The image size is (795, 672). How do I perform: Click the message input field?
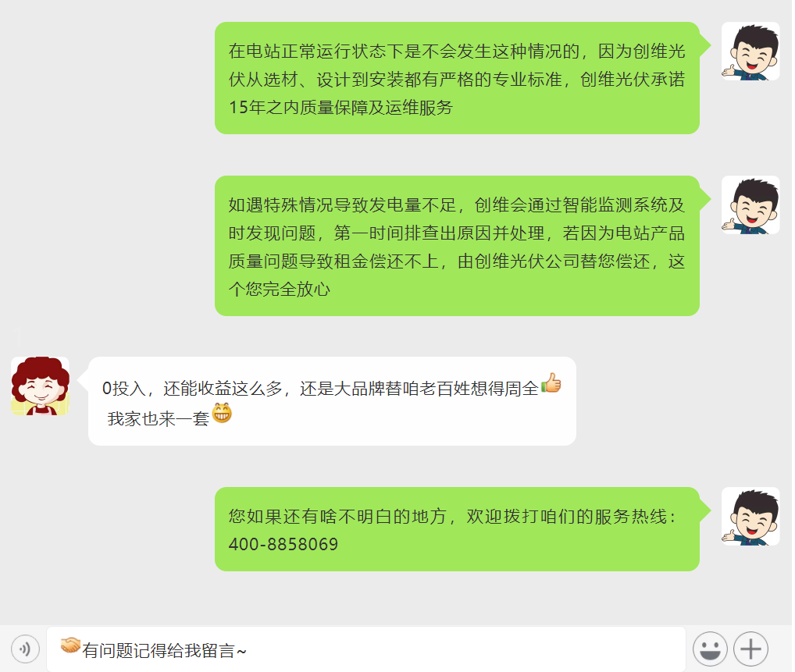[x=366, y=649]
